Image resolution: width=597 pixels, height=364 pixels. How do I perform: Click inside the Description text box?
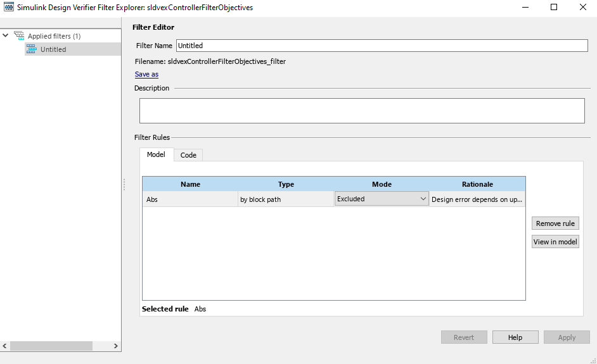tap(361, 110)
